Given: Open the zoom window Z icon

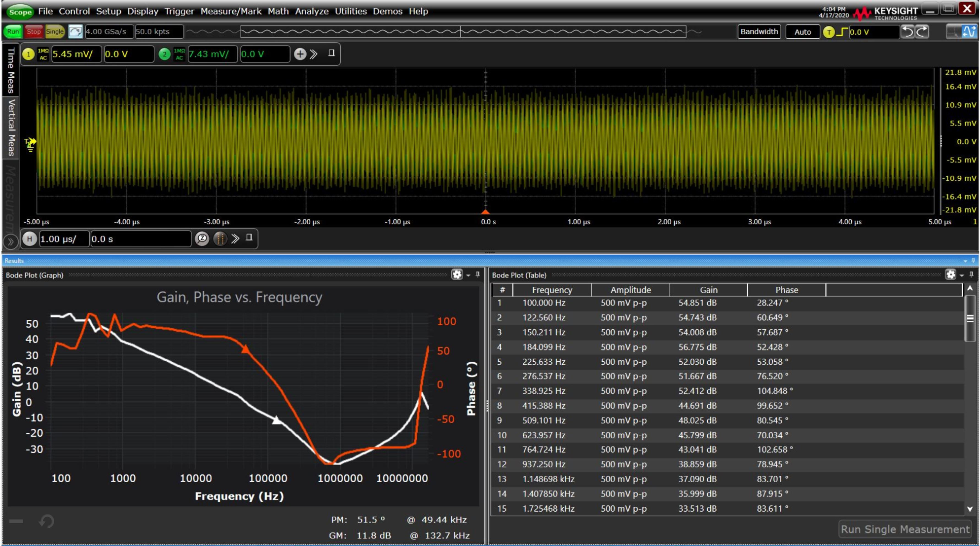Looking at the screenshot, I should (x=202, y=239).
